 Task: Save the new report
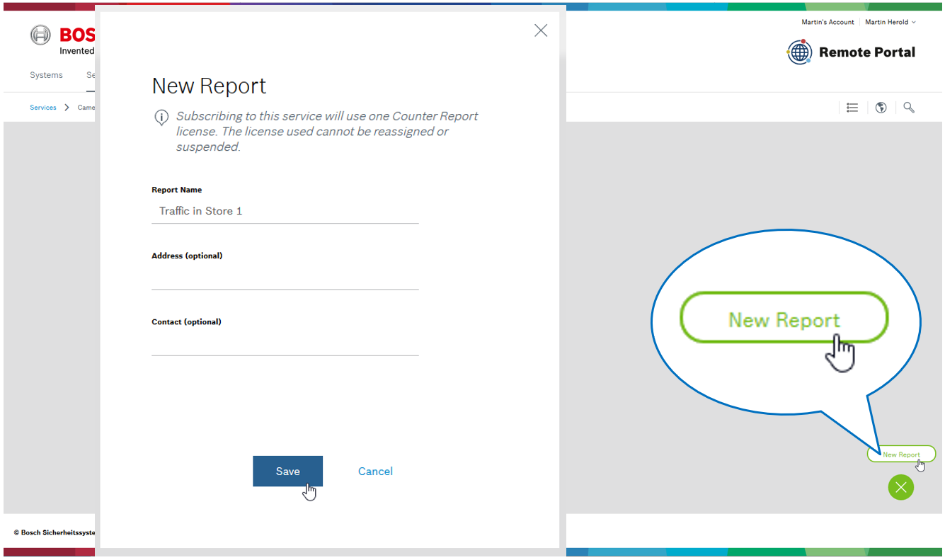(x=287, y=472)
